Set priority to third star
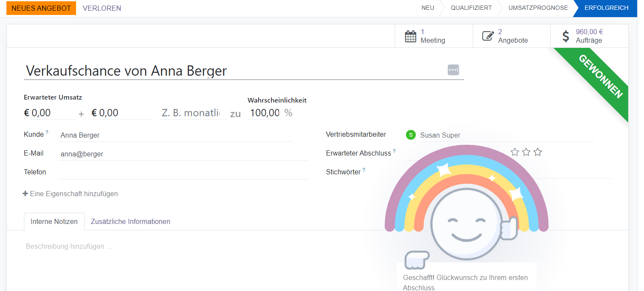Image resolution: width=644 pixels, height=291 pixels. (538, 152)
